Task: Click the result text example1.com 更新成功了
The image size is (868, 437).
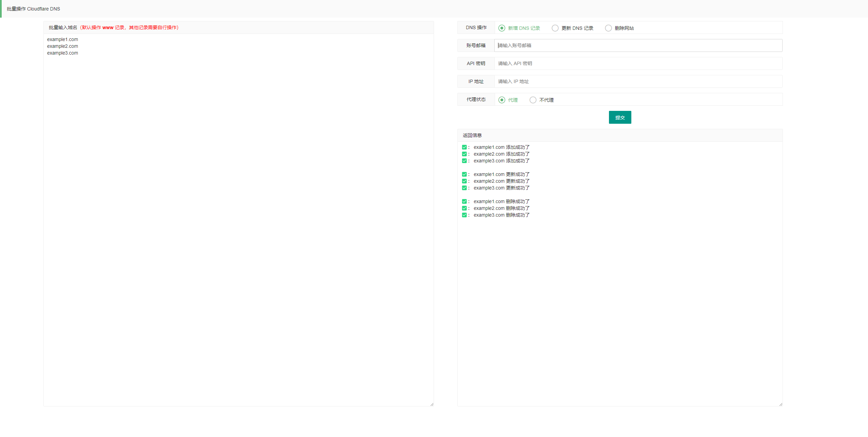Action: pyautogui.click(x=501, y=174)
